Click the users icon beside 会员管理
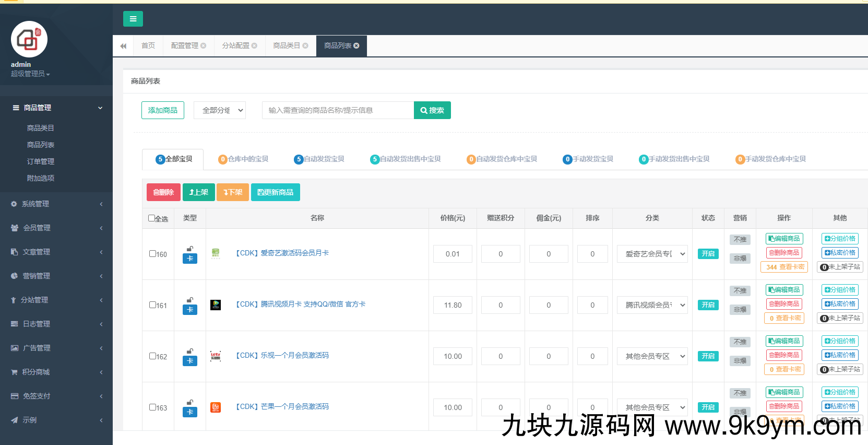 [15, 228]
